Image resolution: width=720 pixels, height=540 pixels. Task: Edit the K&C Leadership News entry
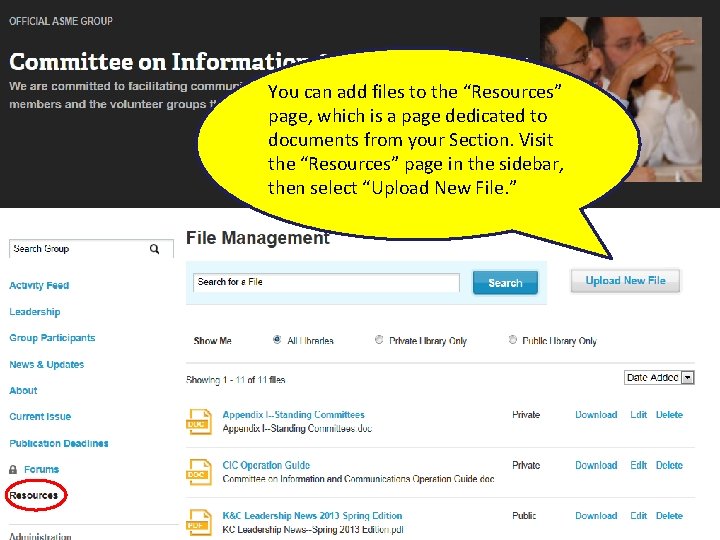(638, 516)
